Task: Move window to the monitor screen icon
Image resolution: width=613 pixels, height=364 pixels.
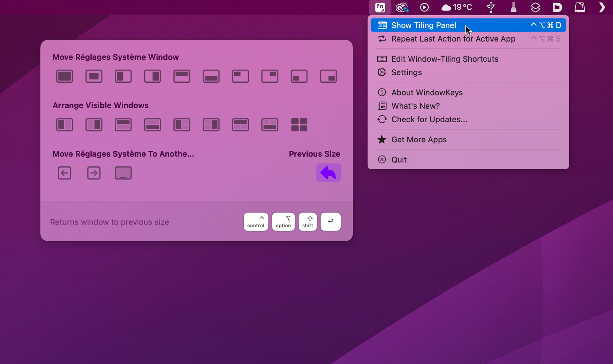Action: pyautogui.click(x=123, y=173)
